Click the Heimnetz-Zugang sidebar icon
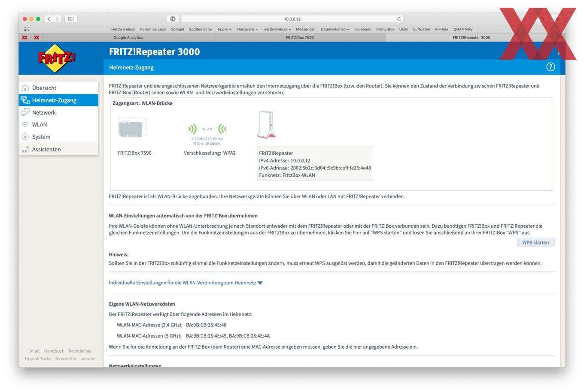Screen dimensions: 584x392 point(25,100)
